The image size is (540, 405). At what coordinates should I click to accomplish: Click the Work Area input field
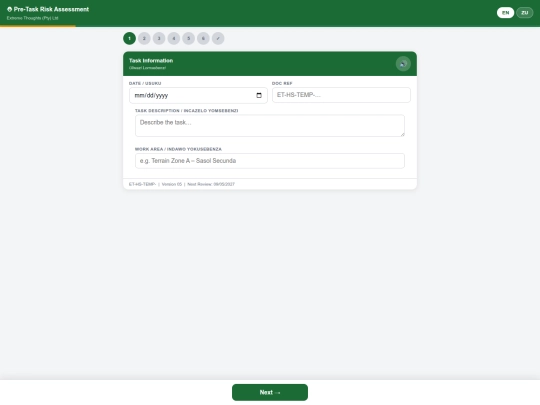[x=270, y=161]
